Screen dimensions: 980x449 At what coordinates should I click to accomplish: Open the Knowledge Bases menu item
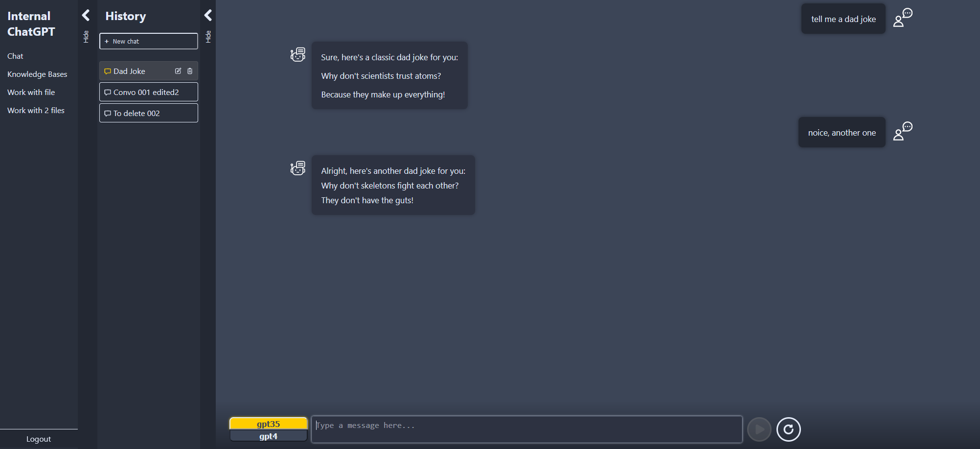37,74
